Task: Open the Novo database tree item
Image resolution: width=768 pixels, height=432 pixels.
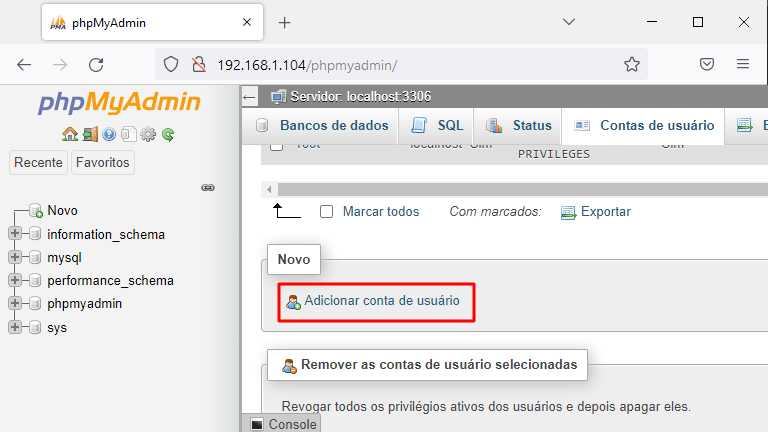Action: [62, 211]
